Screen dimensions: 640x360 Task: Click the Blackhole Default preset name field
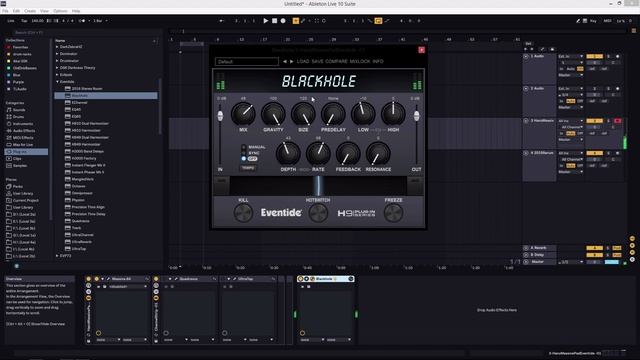247,62
